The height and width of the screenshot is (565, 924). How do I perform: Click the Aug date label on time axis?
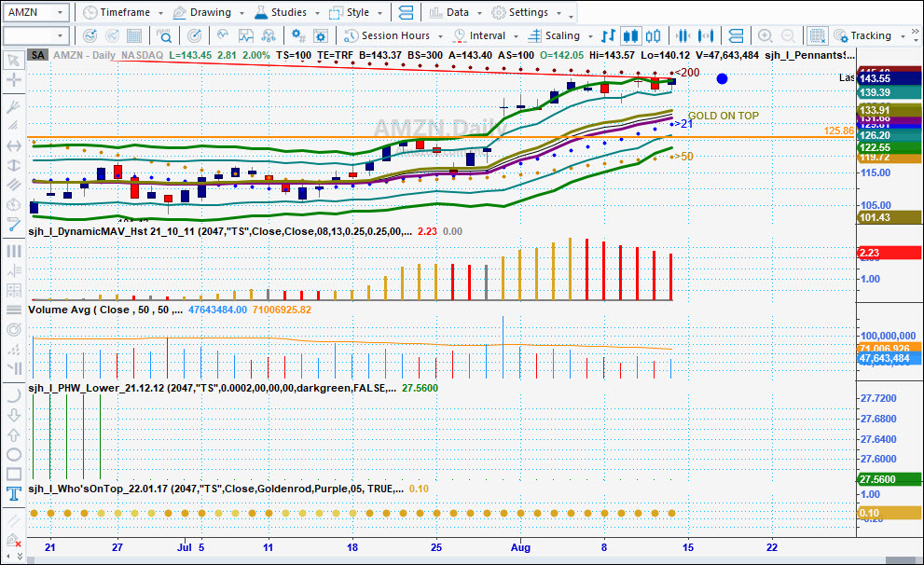point(520,547)
